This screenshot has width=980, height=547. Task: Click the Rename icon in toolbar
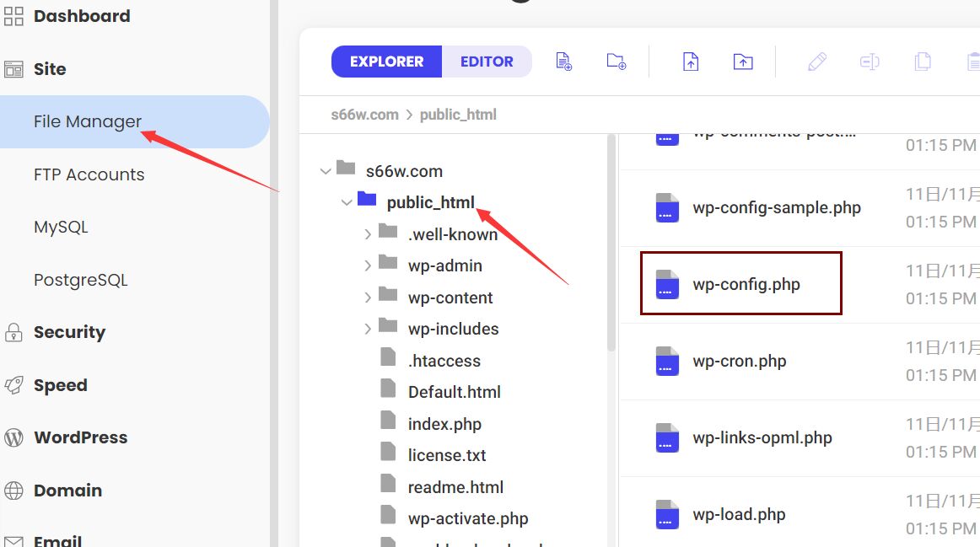(x=870, y=62)
